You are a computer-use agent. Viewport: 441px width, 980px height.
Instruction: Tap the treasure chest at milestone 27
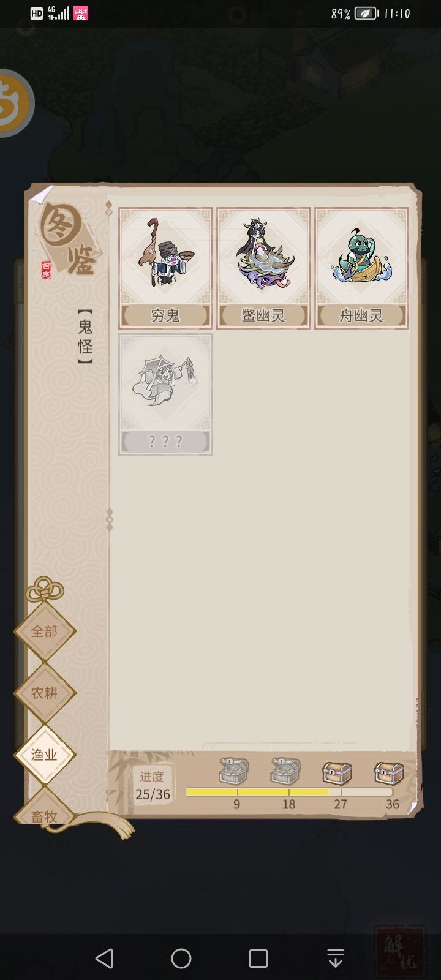pyautogui.click(x=337, y=773)
